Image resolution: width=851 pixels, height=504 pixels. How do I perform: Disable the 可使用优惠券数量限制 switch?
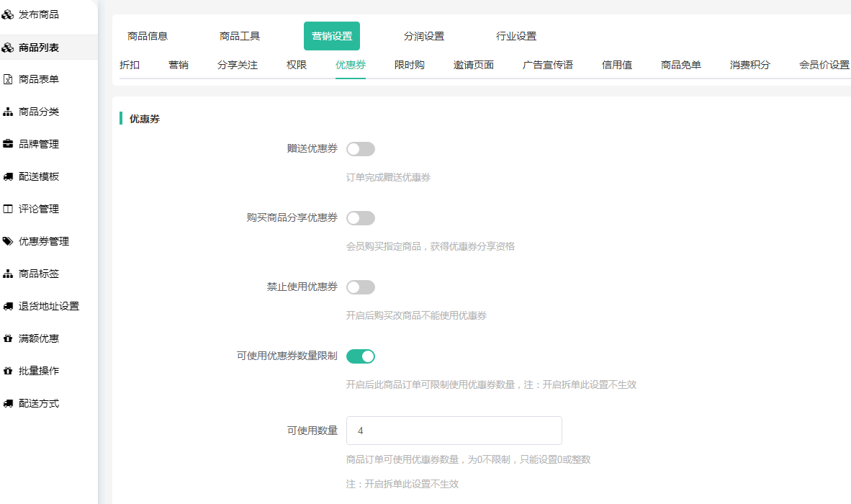pyautogui.click(x=360, y=356)
